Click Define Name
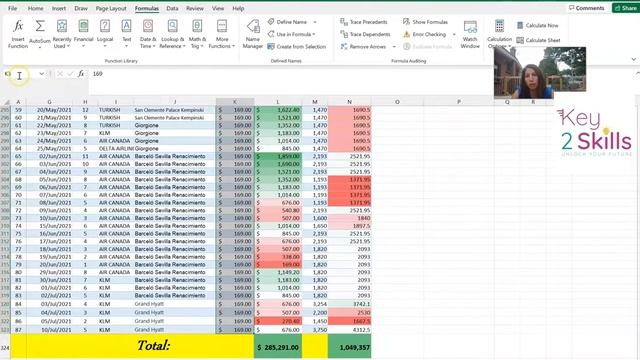 [x=287, y=22]
